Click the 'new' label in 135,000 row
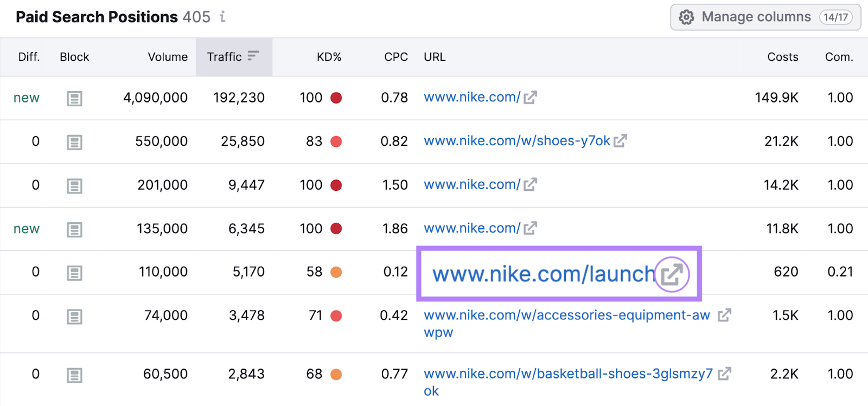 coord(27,229)
